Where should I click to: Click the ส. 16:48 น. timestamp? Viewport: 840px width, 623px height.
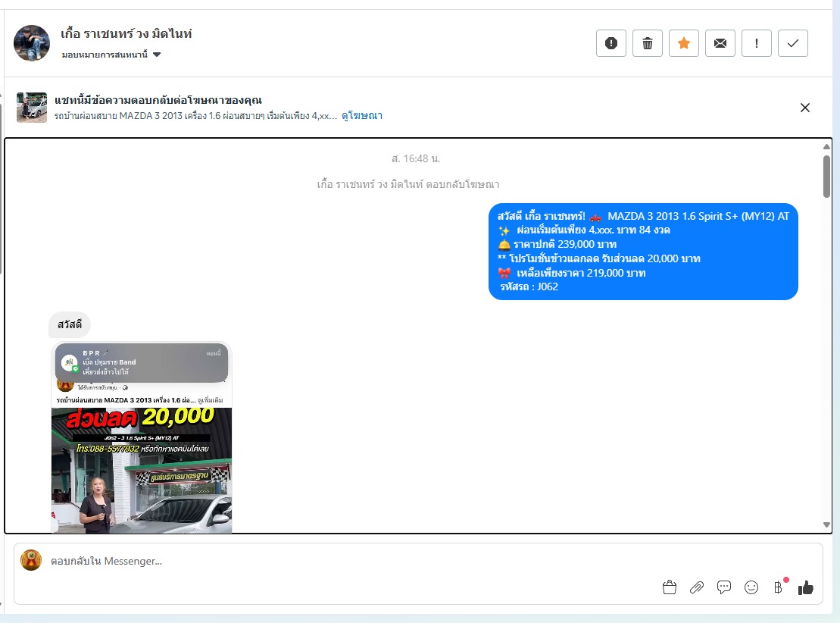click(x=416, y=158)
